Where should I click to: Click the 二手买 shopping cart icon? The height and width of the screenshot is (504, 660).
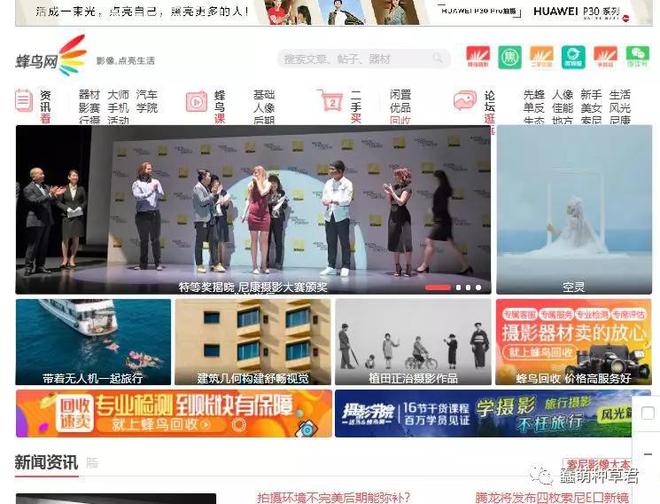(330, 101)
